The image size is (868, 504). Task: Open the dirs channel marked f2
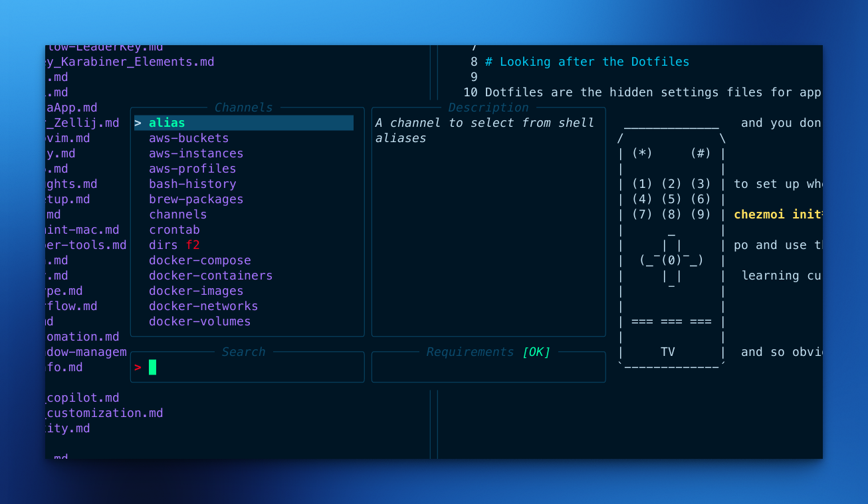click(174, 245)
